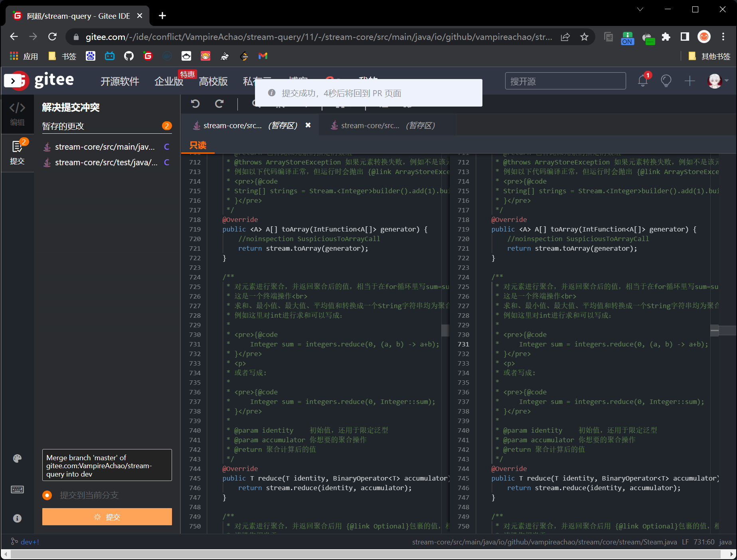Viewport: 737px width, 560px height.
Task: Click the undo arrow in editor toolbar
Action: tap(195, 104)
